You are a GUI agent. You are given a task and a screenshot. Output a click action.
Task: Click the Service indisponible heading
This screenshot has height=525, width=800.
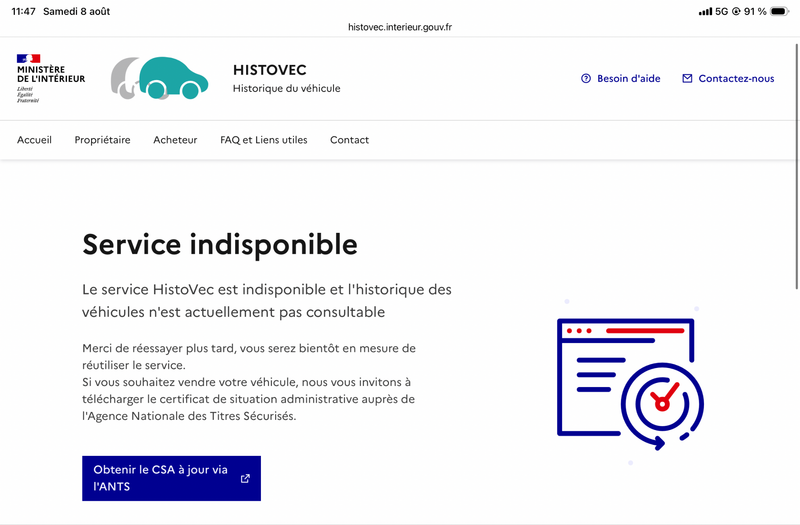click(x=220, y=244)
